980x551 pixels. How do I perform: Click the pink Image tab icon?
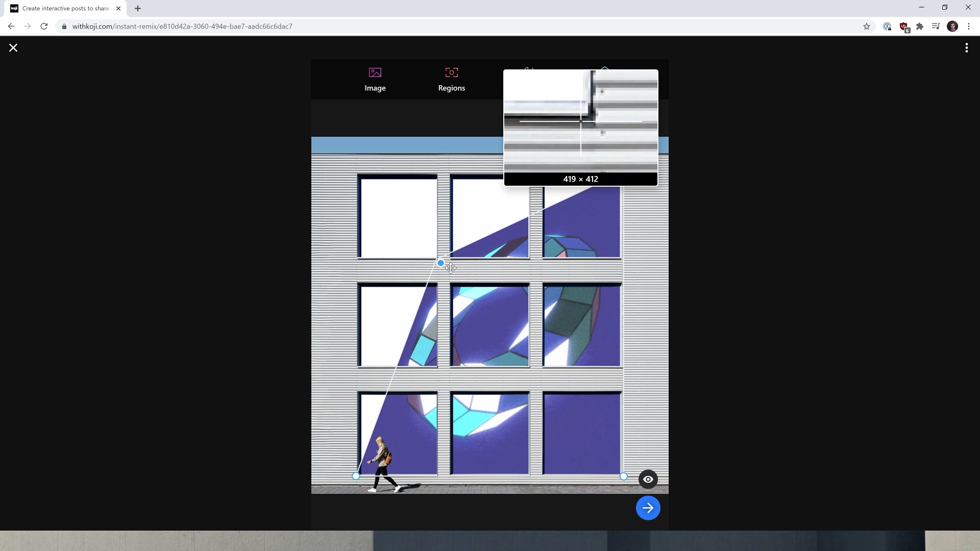pyautogui.click(x=375, y=72)
